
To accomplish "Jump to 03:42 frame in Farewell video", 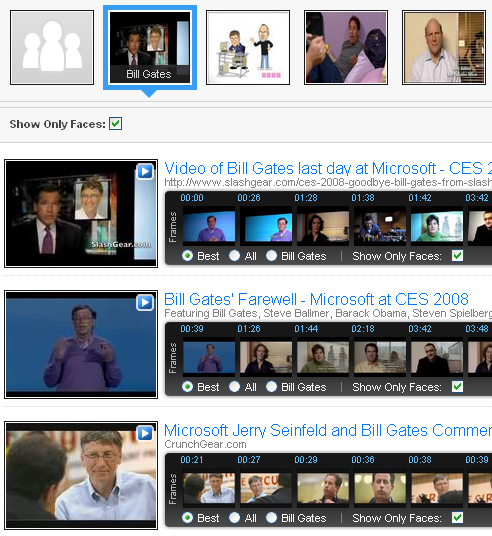I will coord(437,357).
